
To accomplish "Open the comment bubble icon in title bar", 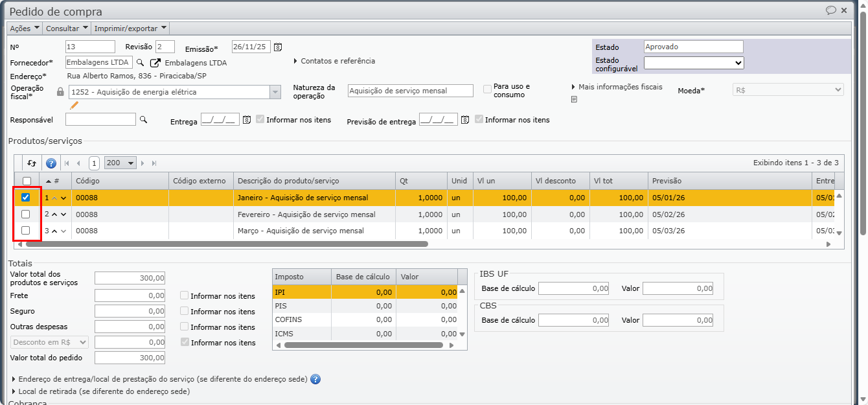I will 830,10.
